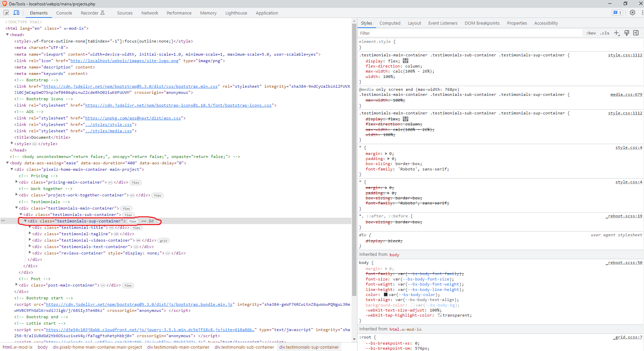Viewport: 644px width, 351px height.
Task: Click the black color swatch for color
Action: pyautogui.click(x=386, y=295)
